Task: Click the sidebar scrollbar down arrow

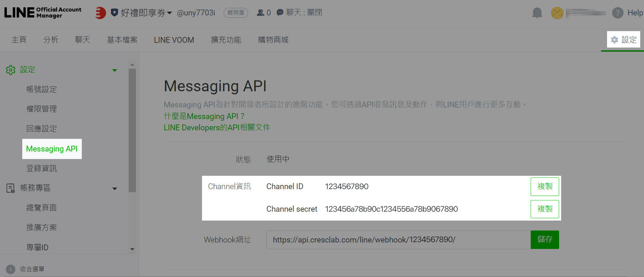Action: (x=132, y=249)
